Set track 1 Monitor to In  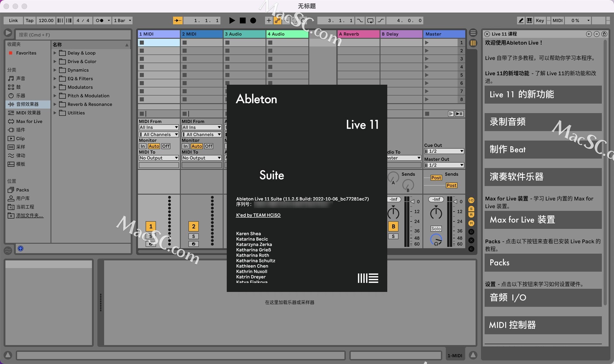pyautogui.click(x=143, y=146)
